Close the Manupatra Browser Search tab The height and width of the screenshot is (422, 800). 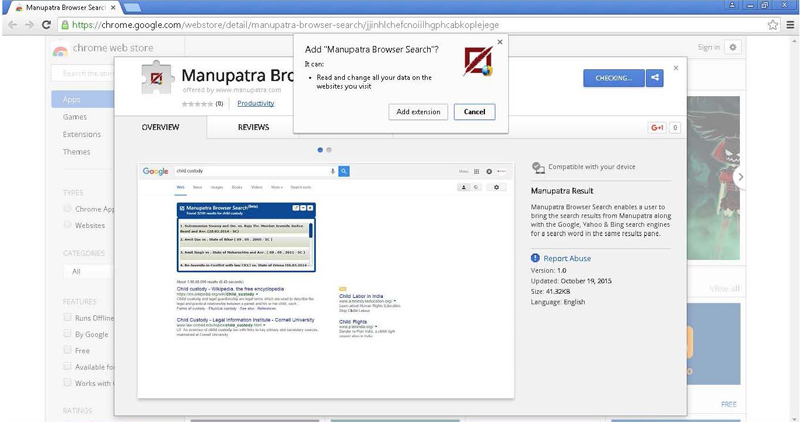(x=113, y=8)
